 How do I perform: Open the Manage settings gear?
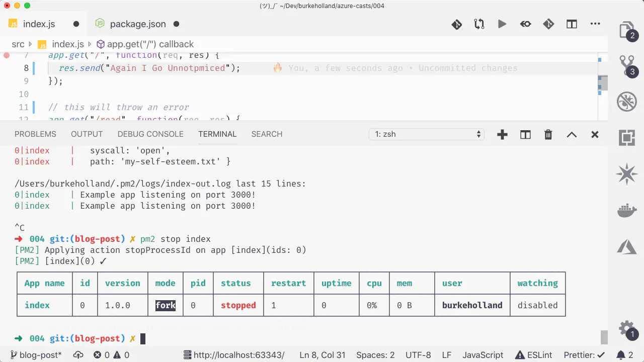click(627, 329)
